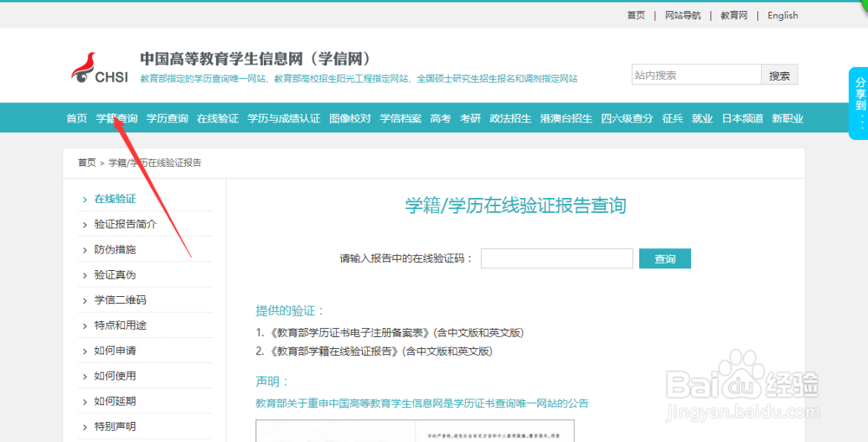This screenshot has width=868, height=442.
Task: Open 学信档案 navigation item
Action: 400,118
